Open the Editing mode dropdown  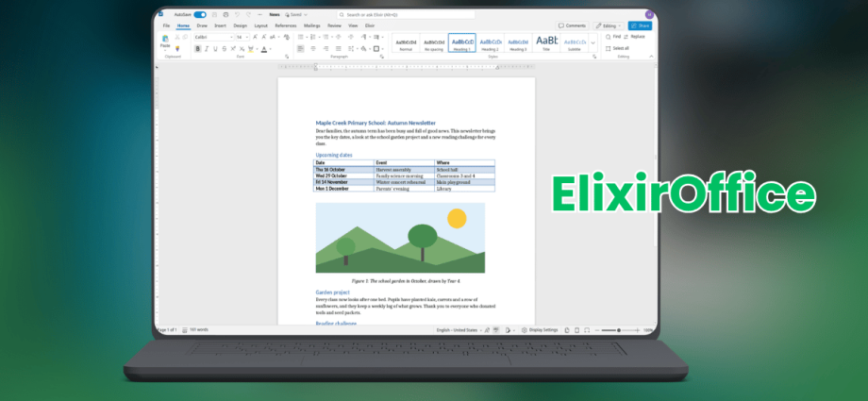pyautogui.click(x=609, y=26)
